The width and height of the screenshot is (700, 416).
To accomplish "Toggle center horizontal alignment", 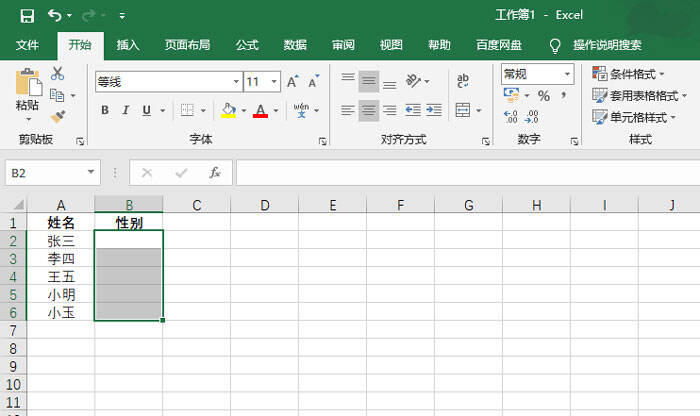I will point(368,110).
